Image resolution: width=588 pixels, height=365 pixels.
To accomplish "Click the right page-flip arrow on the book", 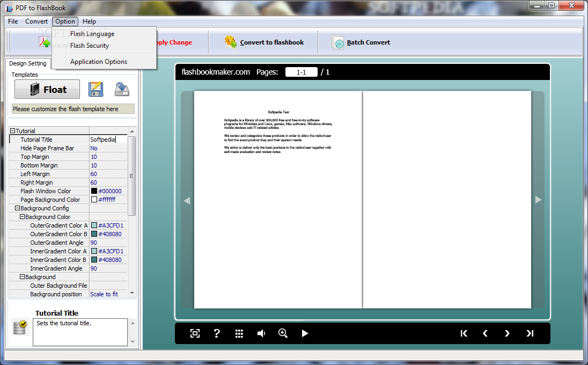I will [538, 200].
